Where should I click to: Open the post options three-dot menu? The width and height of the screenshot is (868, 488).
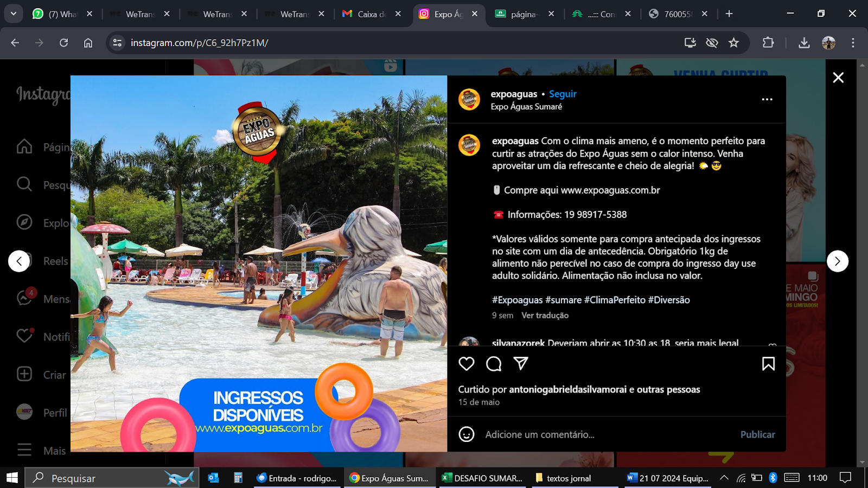coord(767,99)
